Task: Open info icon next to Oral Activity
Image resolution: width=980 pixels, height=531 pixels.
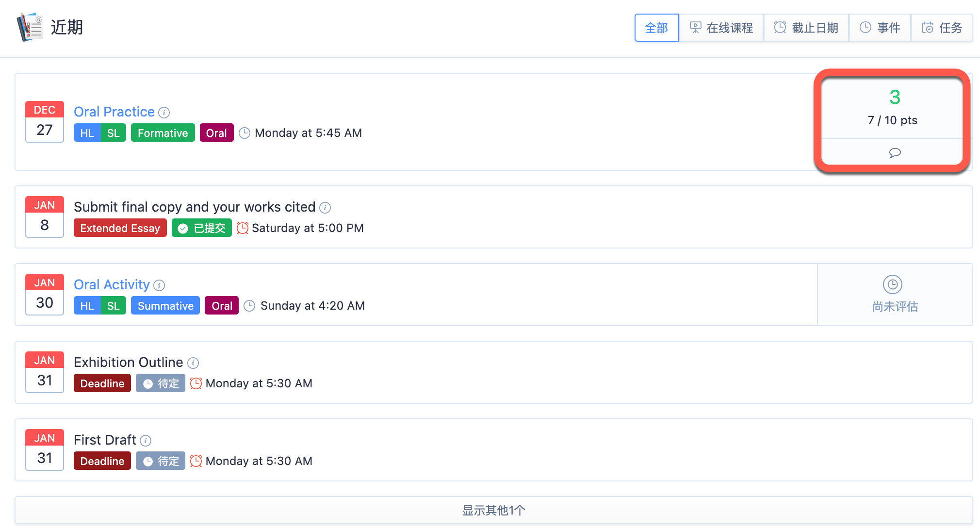Action: 159,285
